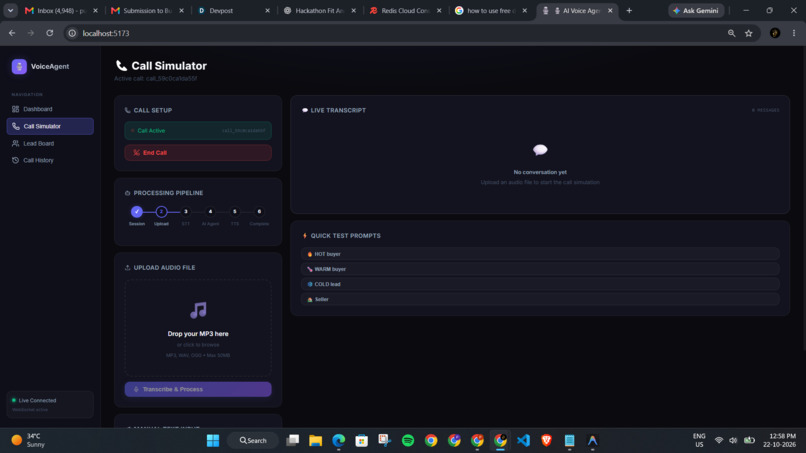This screenshot has height=453, width=806.
Task: Open the battery tray icon
Action: click(749, 440)
